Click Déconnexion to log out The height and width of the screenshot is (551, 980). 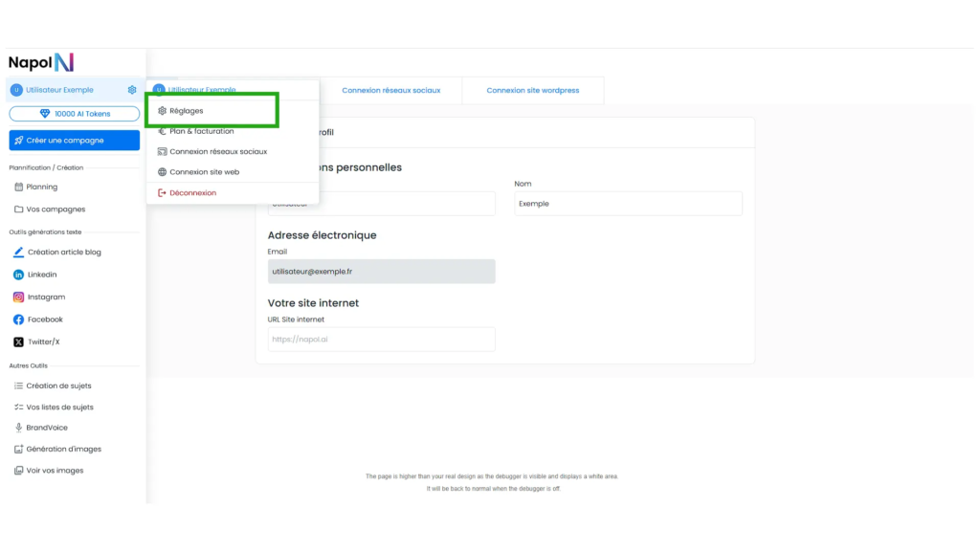pyautogui.click(x=192, y=193)
